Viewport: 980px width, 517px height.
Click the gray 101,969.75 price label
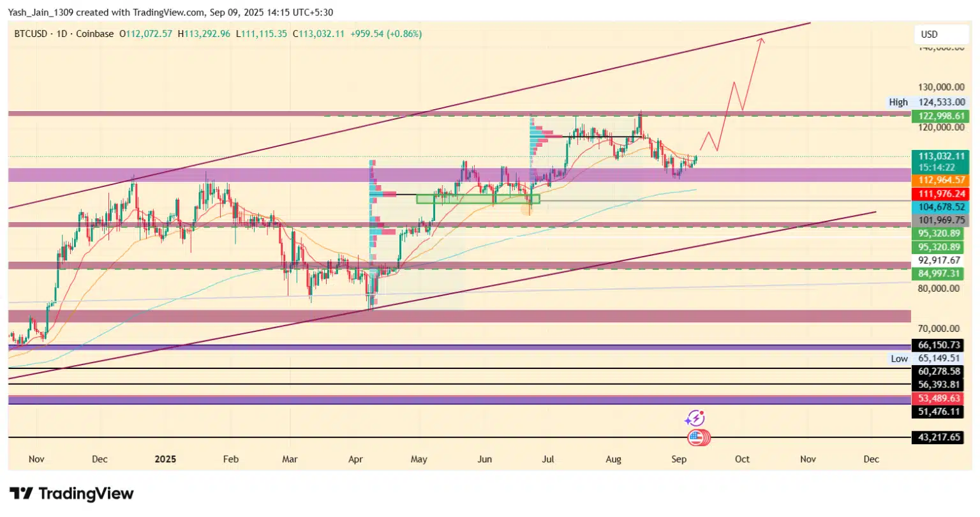coord(940,220)
